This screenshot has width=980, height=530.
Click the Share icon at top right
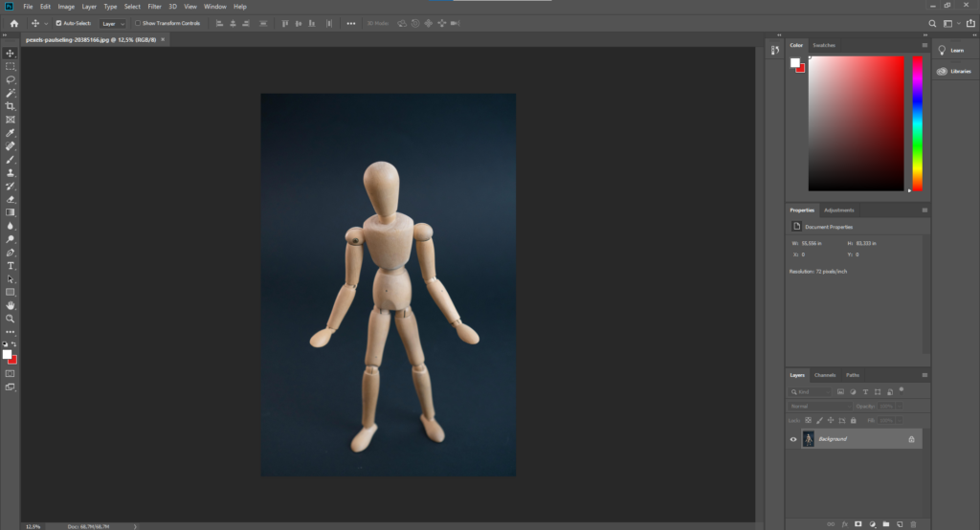tap(970, 23)
